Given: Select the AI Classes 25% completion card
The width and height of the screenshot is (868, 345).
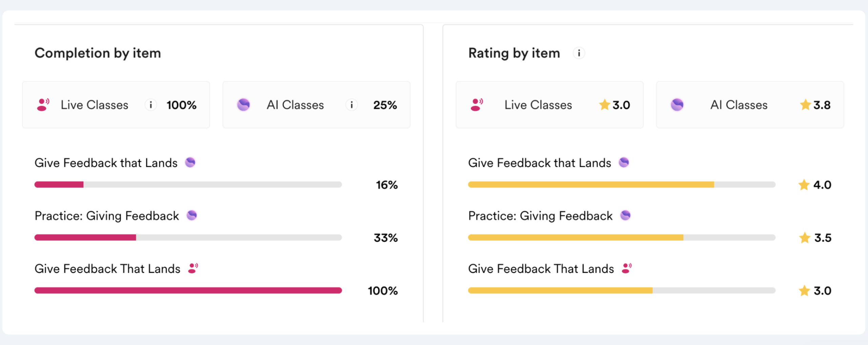Looking at the screenshot, I should pyautogui.click(x=317, y=105).
